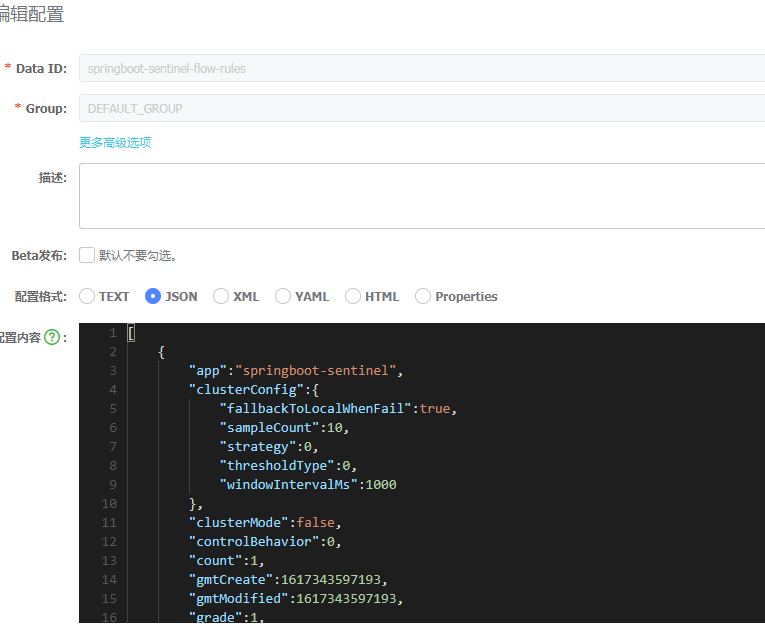Screen dimensions: 765x637
Task: Click the "sampleCount":10 line
Action: [284, 428]
